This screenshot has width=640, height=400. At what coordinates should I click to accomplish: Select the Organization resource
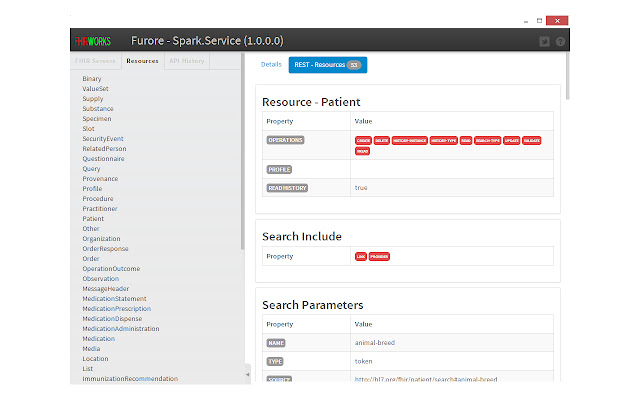click(x=101, y=239)
